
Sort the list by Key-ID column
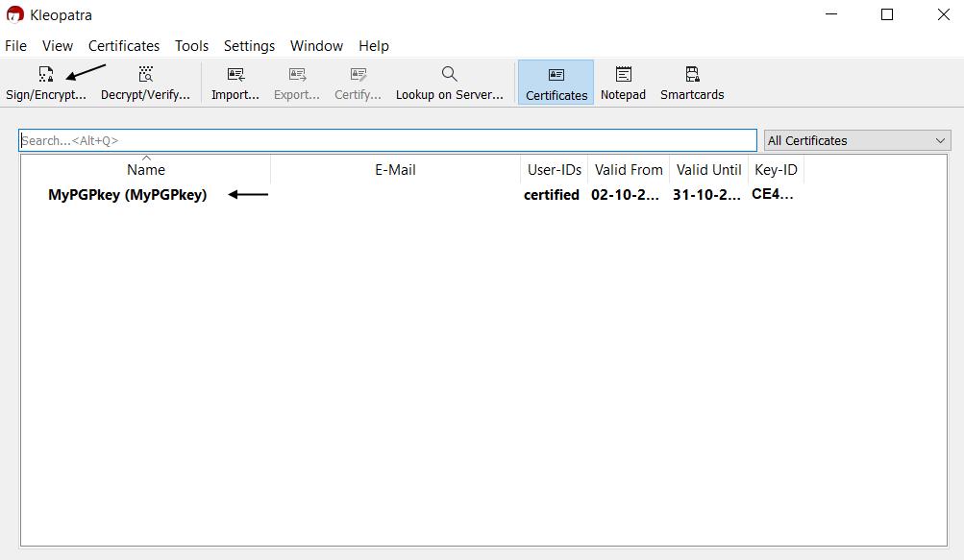[x=776, y=170]
